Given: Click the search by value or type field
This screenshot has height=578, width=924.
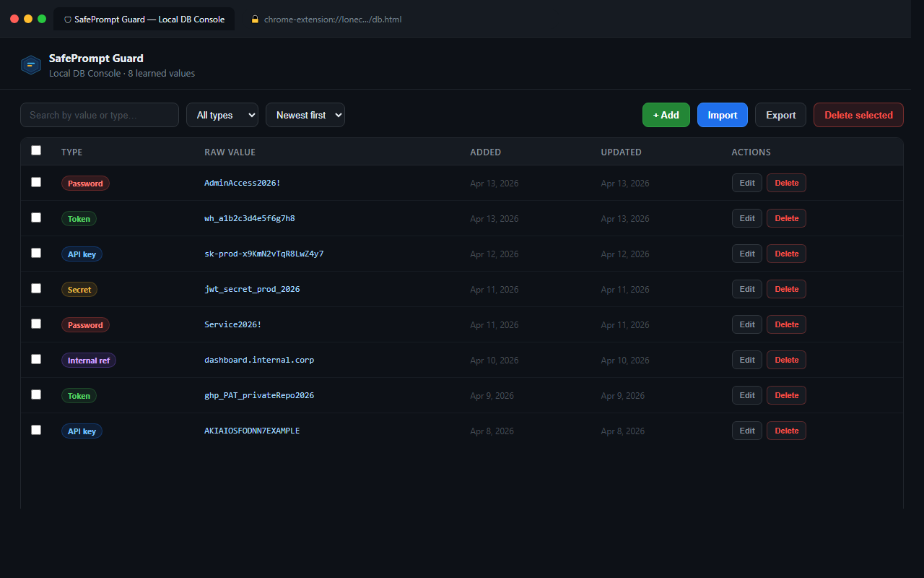Looking at the screenshot, I should [100, 115].
